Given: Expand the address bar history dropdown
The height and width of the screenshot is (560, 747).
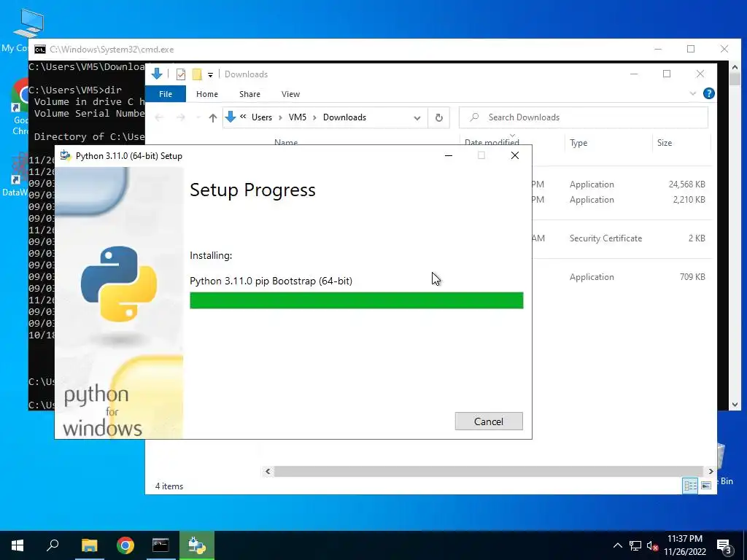Looking at the screenshot, I should point(417,117).
